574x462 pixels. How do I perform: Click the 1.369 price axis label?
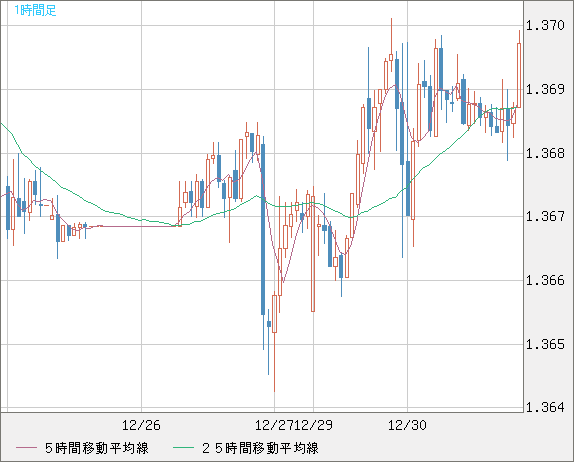pyautogui.click(x=545, y=89)
